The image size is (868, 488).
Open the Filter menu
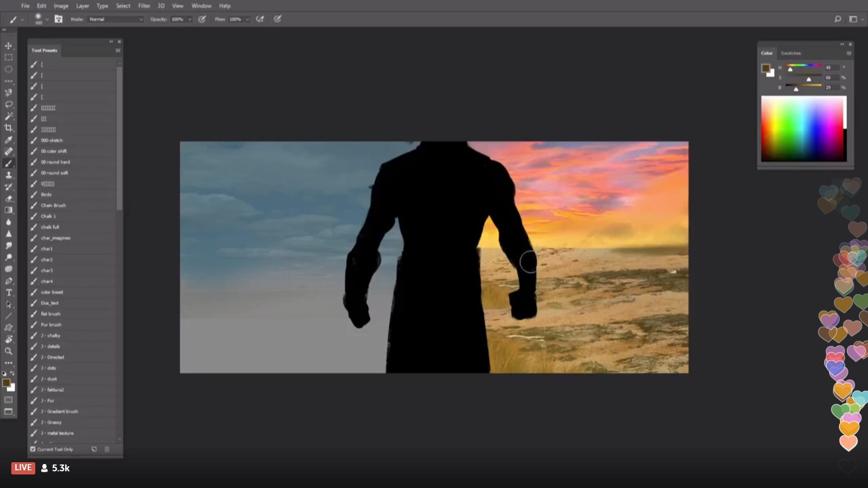[x=144, y=6]
